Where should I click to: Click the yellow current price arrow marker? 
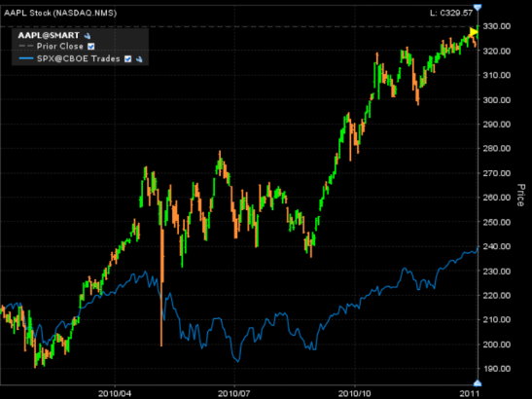(474, 32)
